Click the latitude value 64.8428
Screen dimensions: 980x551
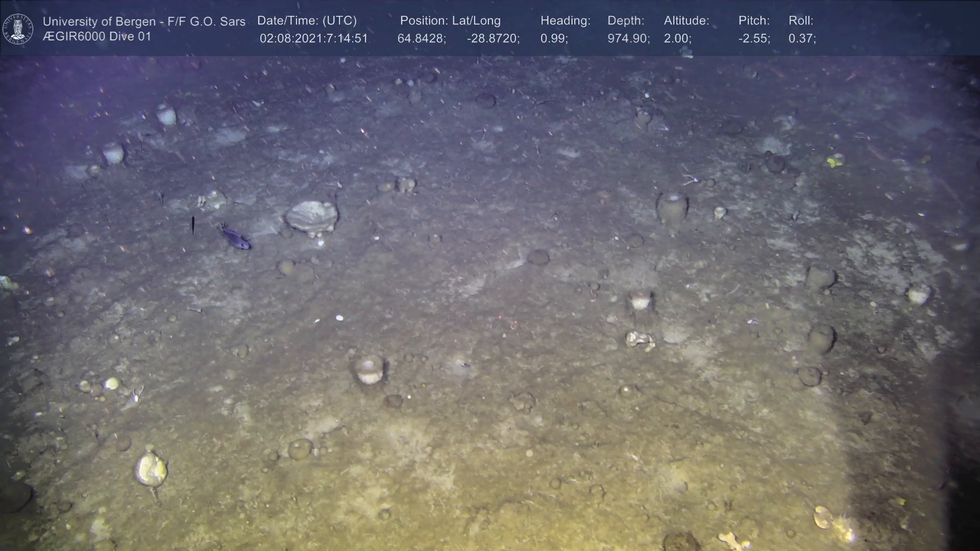[x=421, y=39]
